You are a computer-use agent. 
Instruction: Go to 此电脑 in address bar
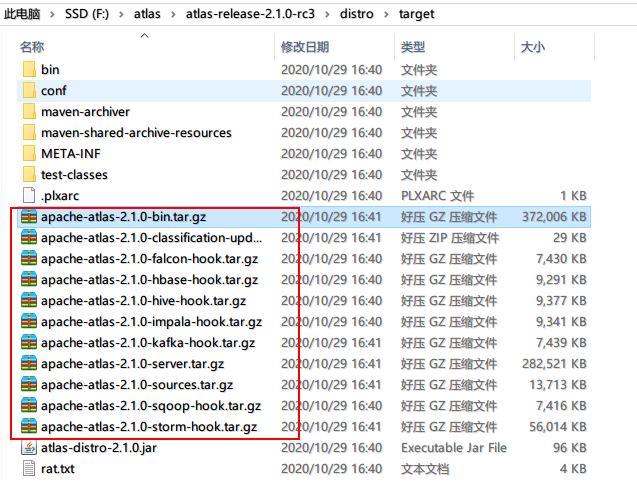click(24, 15)
